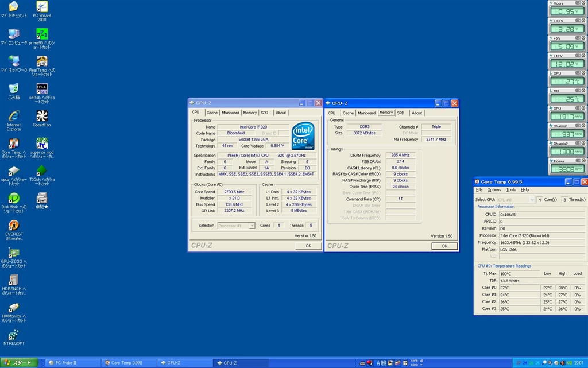Open the Options menu in Core Temp
Screen dimensions: 588x368
pyautogui.click(x=494, y=189)
